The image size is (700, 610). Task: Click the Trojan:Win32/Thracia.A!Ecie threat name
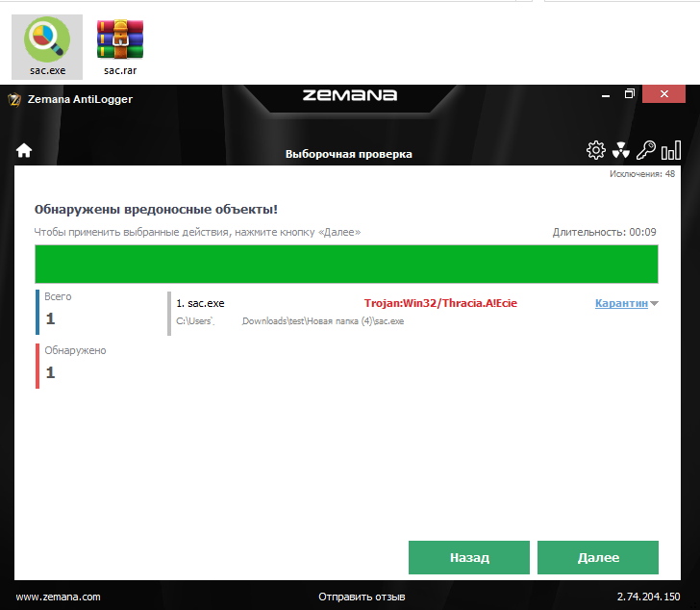tap(440, 303)
